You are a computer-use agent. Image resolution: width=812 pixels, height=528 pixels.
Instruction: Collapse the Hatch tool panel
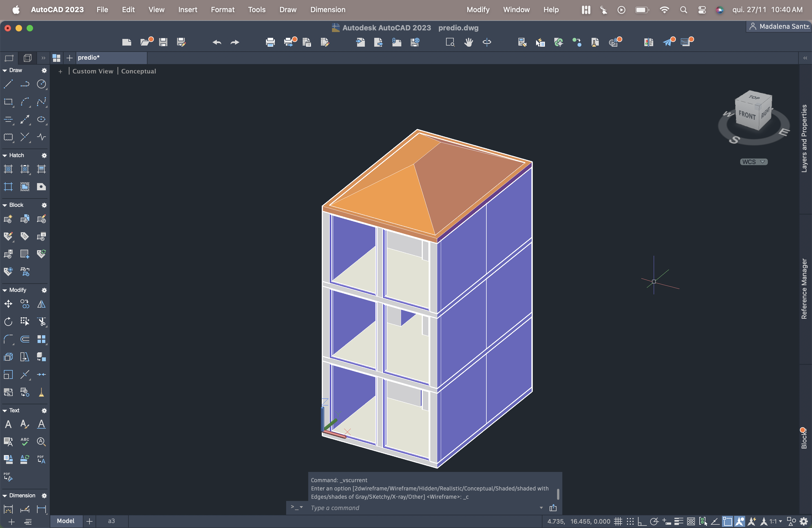(x=5, y=155)
